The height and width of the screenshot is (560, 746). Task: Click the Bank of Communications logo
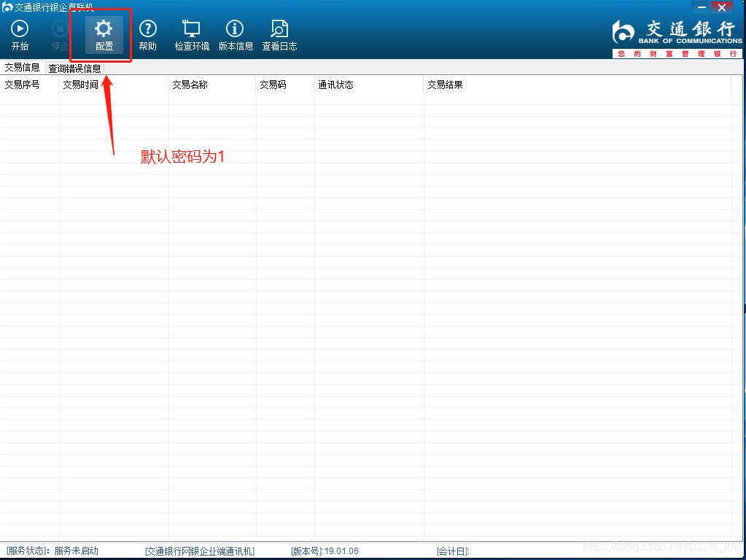point(677,39)
